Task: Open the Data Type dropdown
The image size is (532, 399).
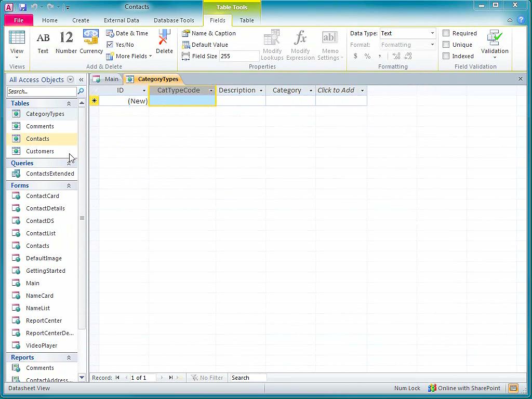Action: [432, 33]
